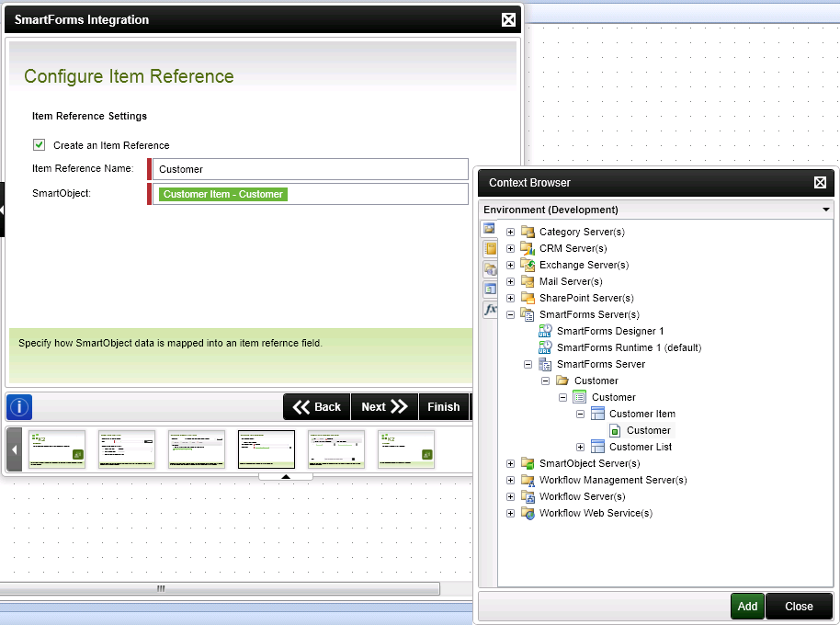Collapse the SmartForms Server child node

(x=528, y=364)
